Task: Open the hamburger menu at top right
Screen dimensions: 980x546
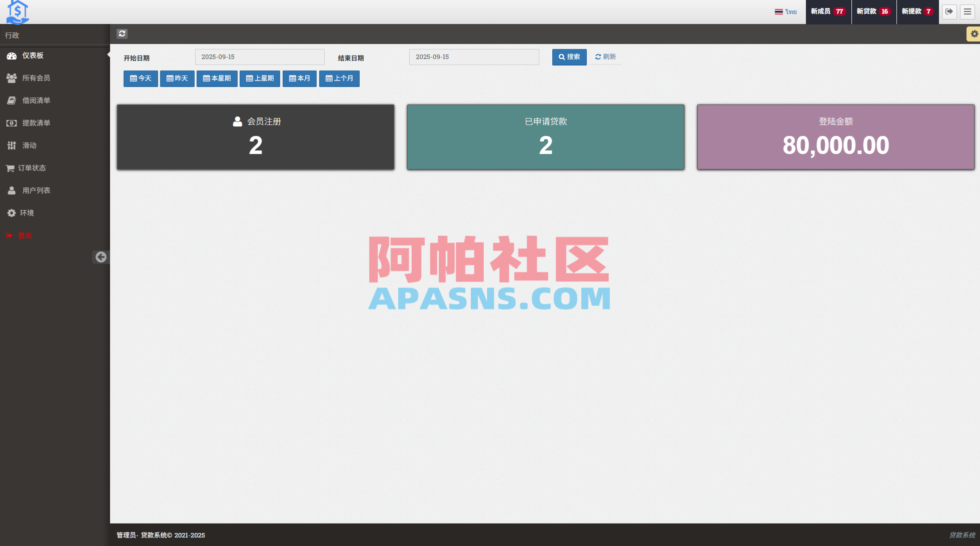Action: tap(967, 11)
